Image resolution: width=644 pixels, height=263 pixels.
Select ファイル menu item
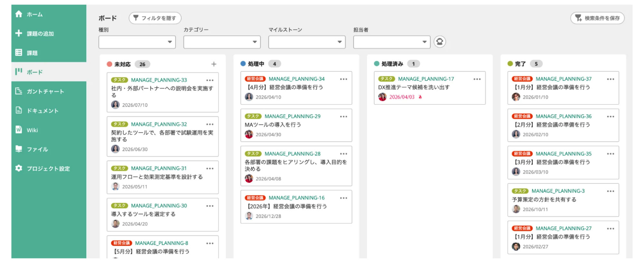(x=49, y=149)
